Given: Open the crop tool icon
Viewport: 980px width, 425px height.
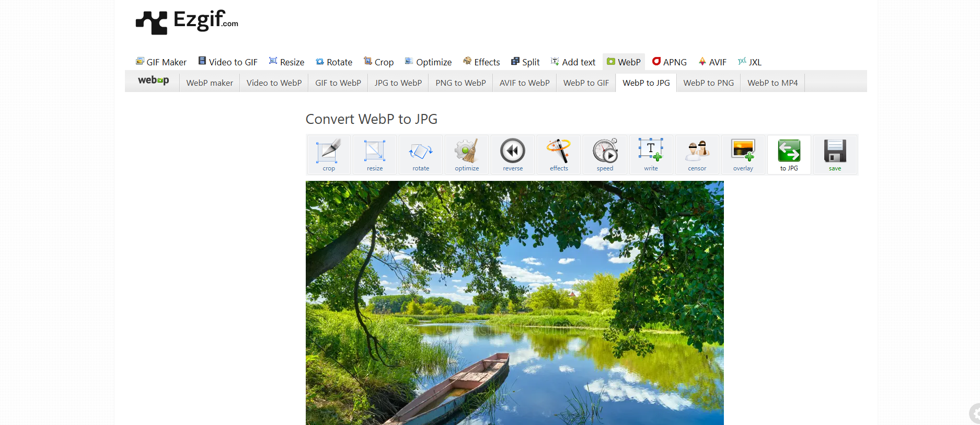Looking at the screenshot, I should (x=329, y=155).
